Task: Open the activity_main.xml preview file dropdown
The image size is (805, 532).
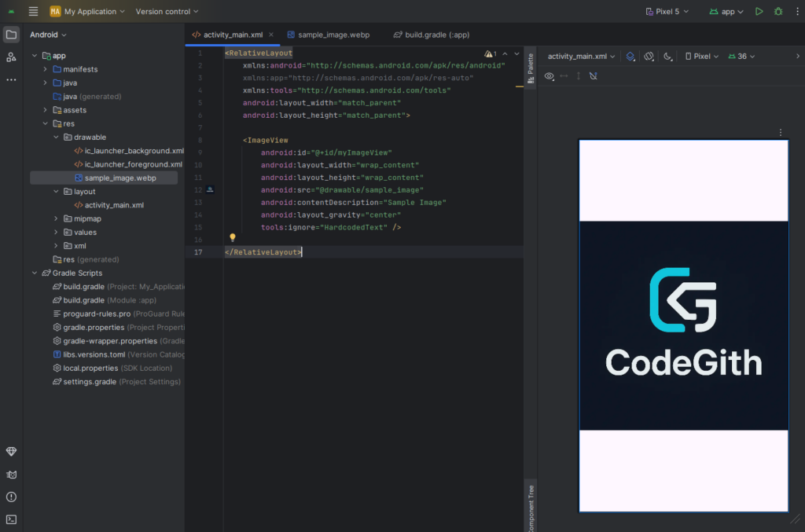Action: pyautogui.click(x=581, y=57)
